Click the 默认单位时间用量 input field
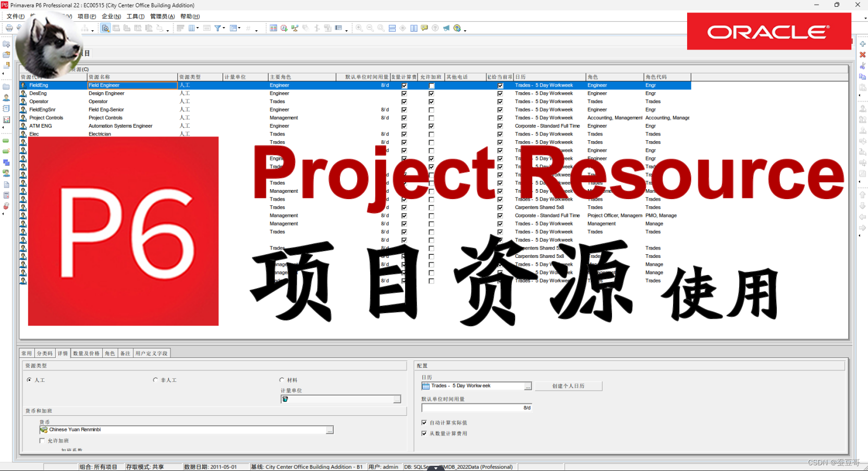The image size is (868, 471). 476,408
